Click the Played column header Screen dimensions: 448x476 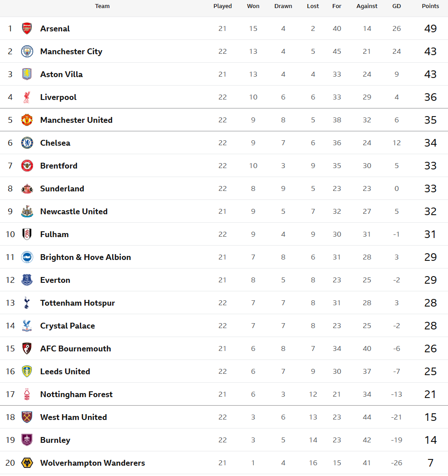click(x=222, y=6)
